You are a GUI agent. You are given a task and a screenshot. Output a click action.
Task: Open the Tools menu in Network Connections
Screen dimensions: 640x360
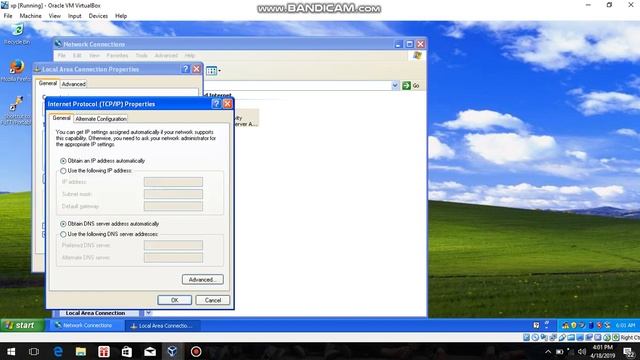click(141, 55)
